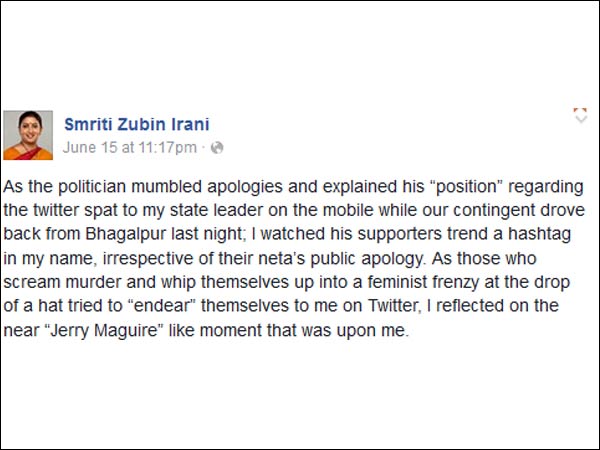
Task: Click the phrase "state leader" in the post
Action: pyautogui.click(x=217, y=210)
